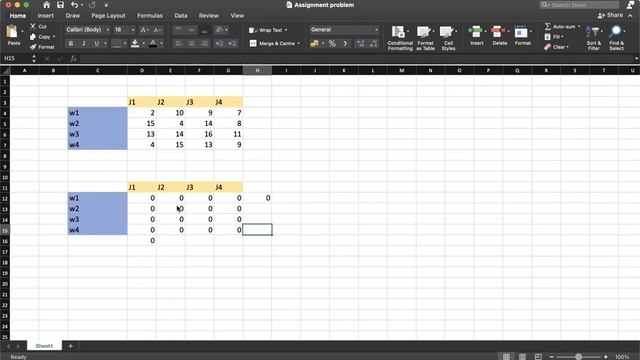The image size is (640, 360).
Task: Click the Delete cells icon
Action: [x=497, y=32]
